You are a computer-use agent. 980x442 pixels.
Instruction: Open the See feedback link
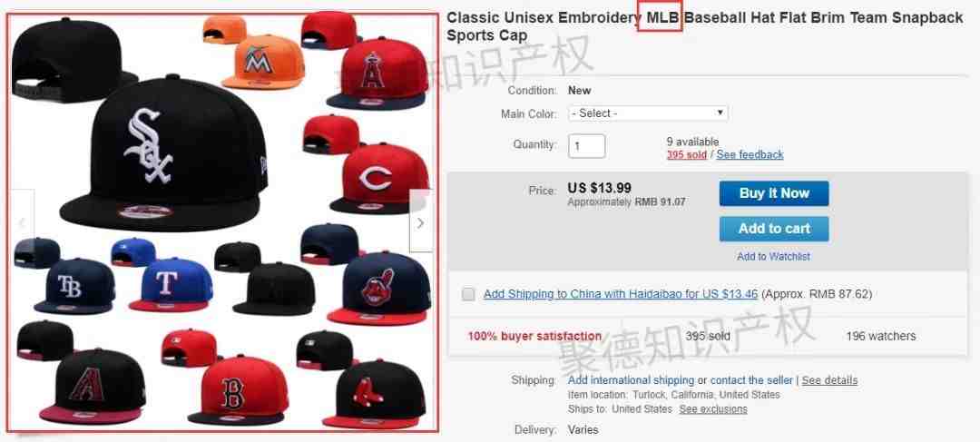750,154
